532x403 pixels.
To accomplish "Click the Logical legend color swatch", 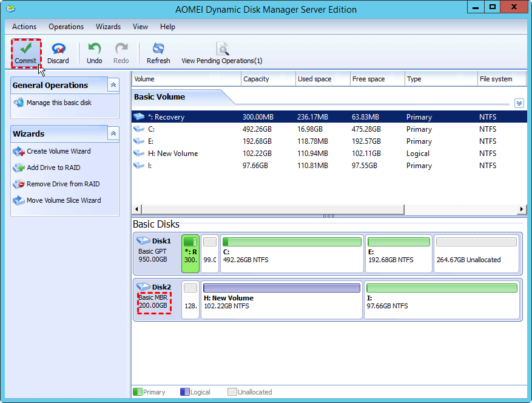I will [184, 392].
